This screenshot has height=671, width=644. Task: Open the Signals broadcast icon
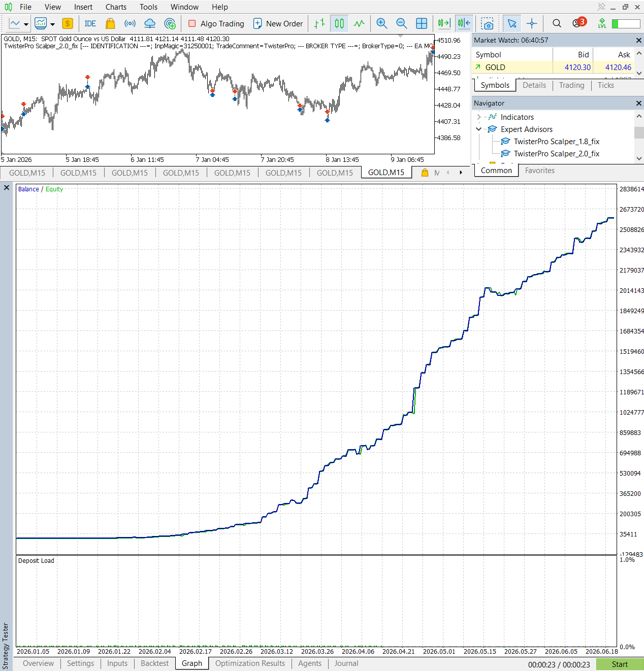coord(130,23)
